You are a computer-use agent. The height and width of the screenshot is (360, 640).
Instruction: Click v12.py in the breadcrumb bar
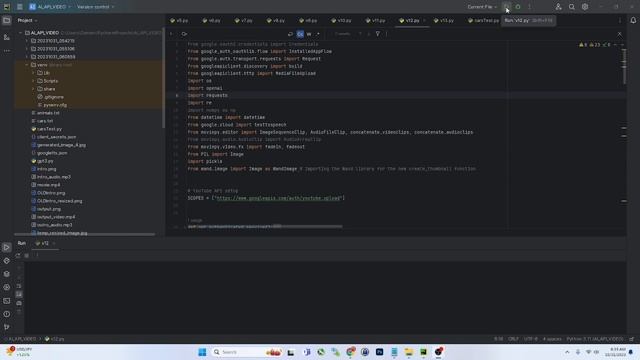(x=55, y=339)
